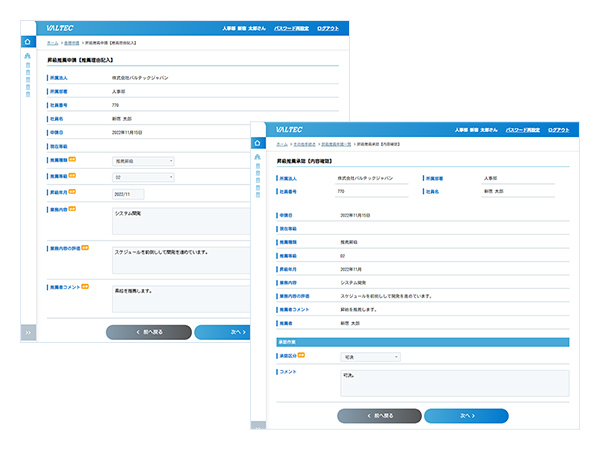
Task: Open the 推薦種別 dropdown
Action: [x=143, y=160]
